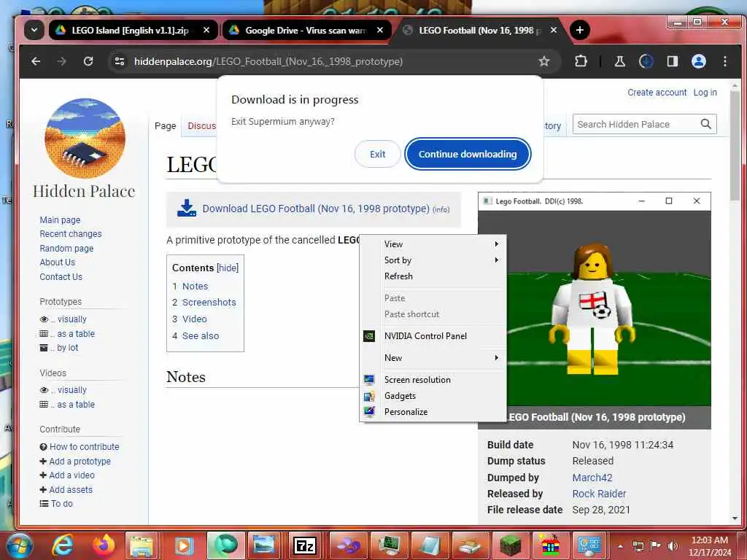
Task: Click How to contribute link
Action: 85,447
